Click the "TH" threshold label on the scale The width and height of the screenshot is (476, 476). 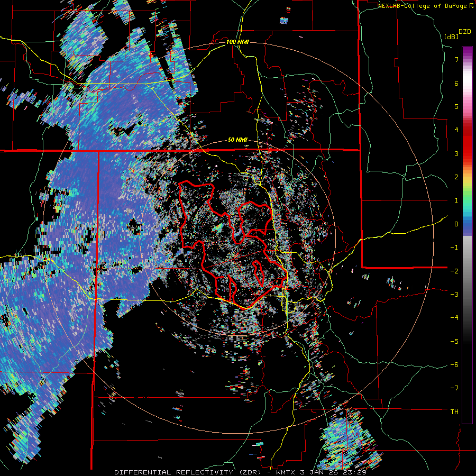[454, 412]
